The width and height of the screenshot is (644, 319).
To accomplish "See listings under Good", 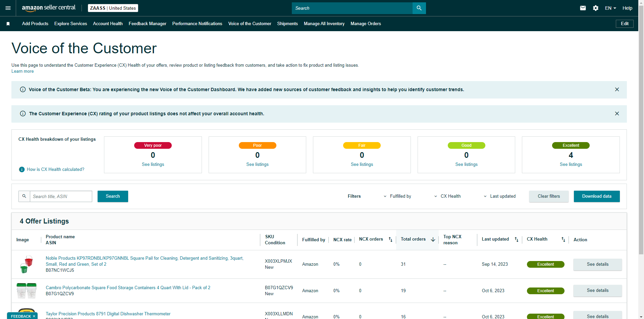I will pyautogui.click(x=467, y=165).
